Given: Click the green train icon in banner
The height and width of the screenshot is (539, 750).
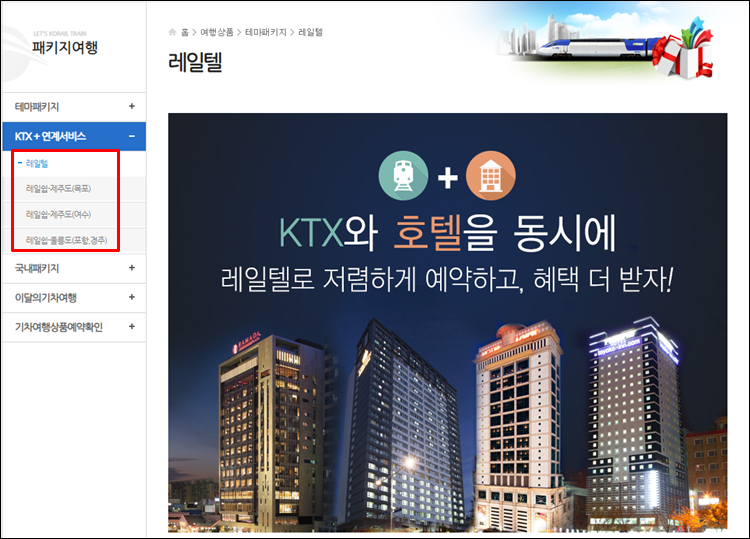Looking at the screenshot, I should [403, 176].
